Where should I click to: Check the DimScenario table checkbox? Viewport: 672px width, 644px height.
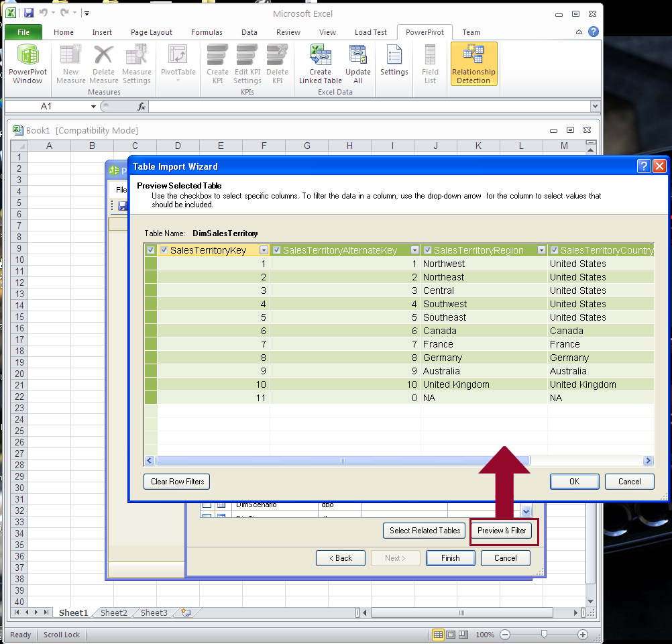click(x=207, y=504)
